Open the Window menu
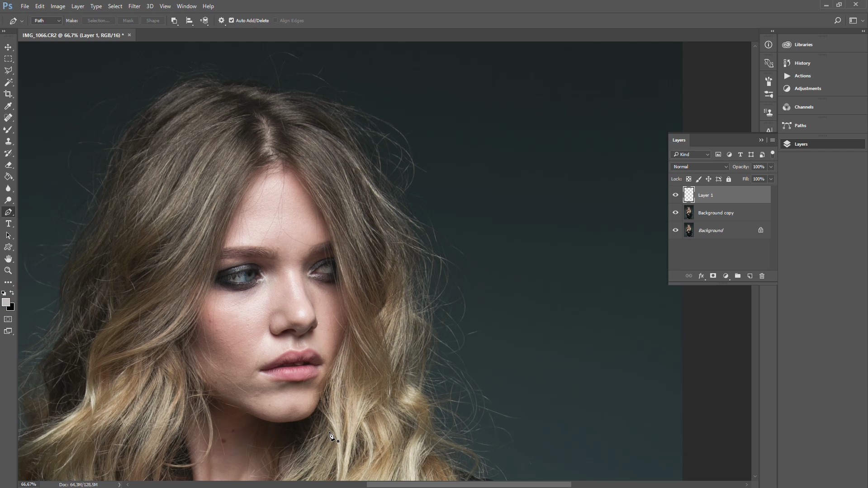This screenshot has width=868, height=488. (186, 6)
